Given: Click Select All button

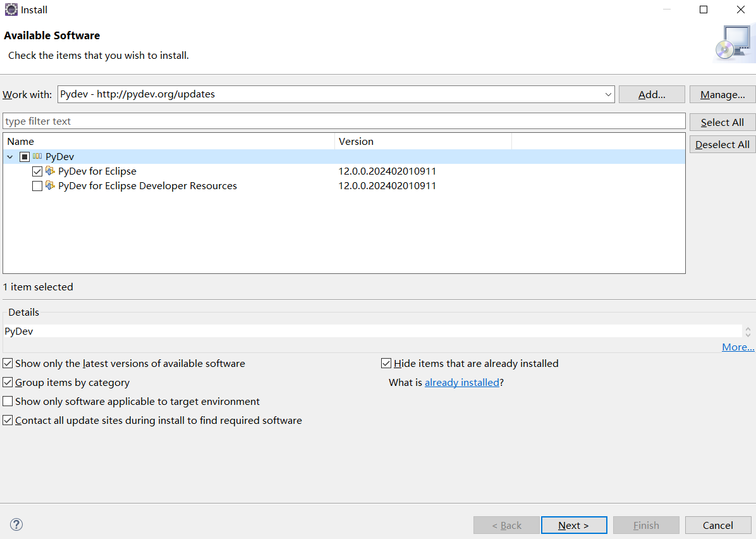Looking at the screenshot, I should click(722, 122).
